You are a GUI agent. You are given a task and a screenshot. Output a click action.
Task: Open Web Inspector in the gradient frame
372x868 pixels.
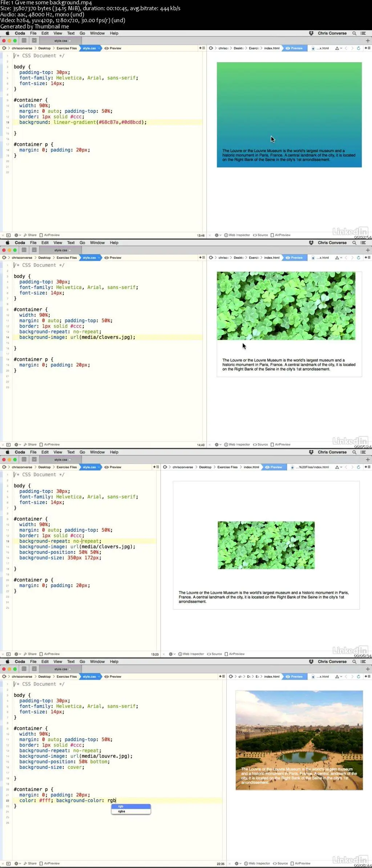pos(237,235)
